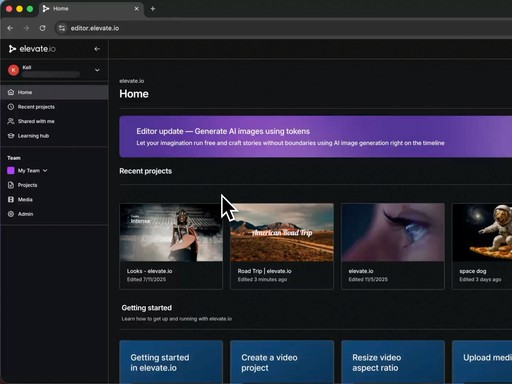Click the 'space dog' project title
The width and height of the screenshot is (512, 384).
pos(473,271)
